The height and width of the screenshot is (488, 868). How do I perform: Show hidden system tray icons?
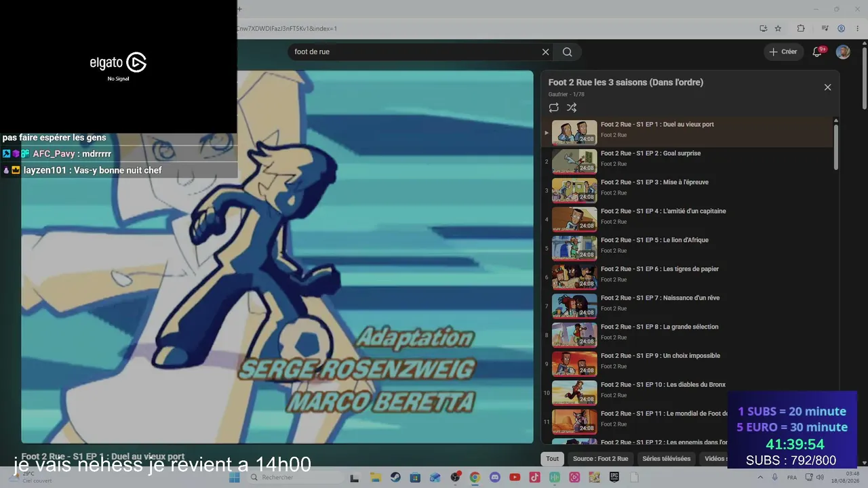pos(760,478)
